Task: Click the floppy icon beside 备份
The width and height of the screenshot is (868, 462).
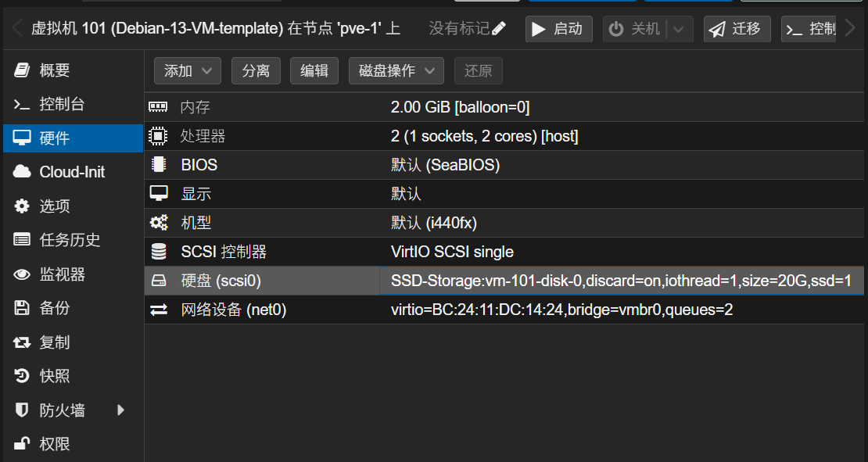Action: 21,307
